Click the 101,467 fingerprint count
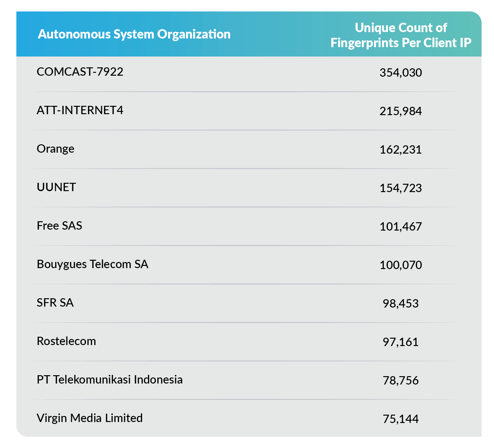 401,227
